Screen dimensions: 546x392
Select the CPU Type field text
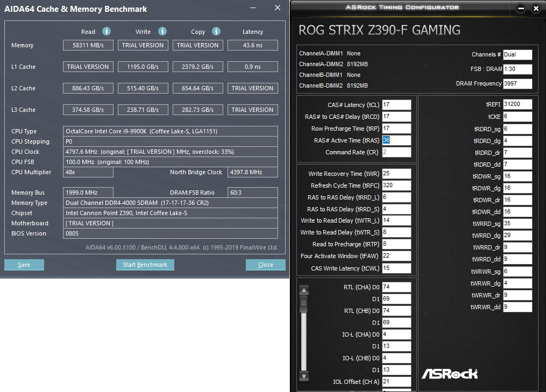point(171,131)
